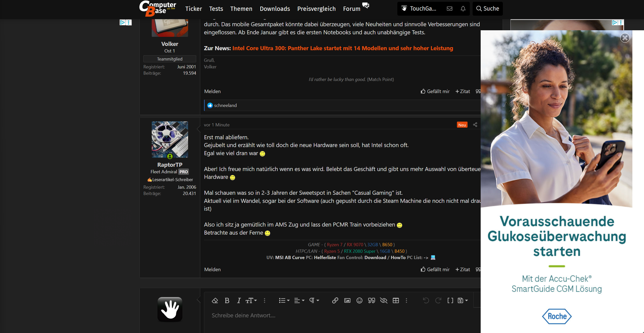This screenshot has height=333, width=644.
Task: Click Gefällt mir on RaptorTP's post
Action: [x=435, y=269]
